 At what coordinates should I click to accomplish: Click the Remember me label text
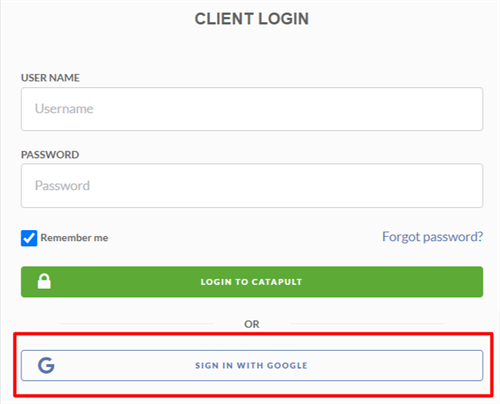point(74,238)
